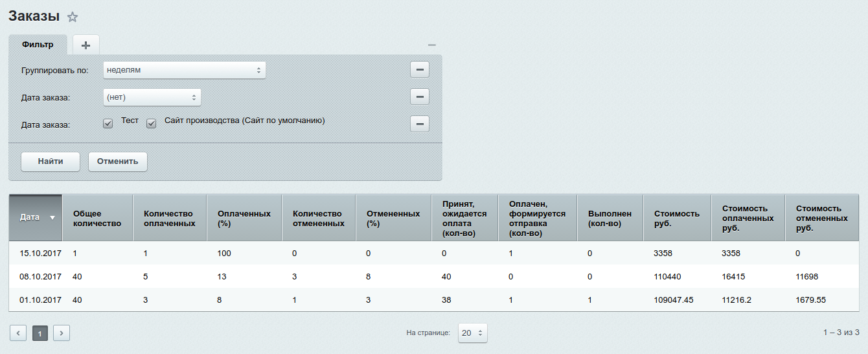Screen dimensions: 868x354
Task: Toggle Сайт производства checkbox
Action: pos(152,123)
